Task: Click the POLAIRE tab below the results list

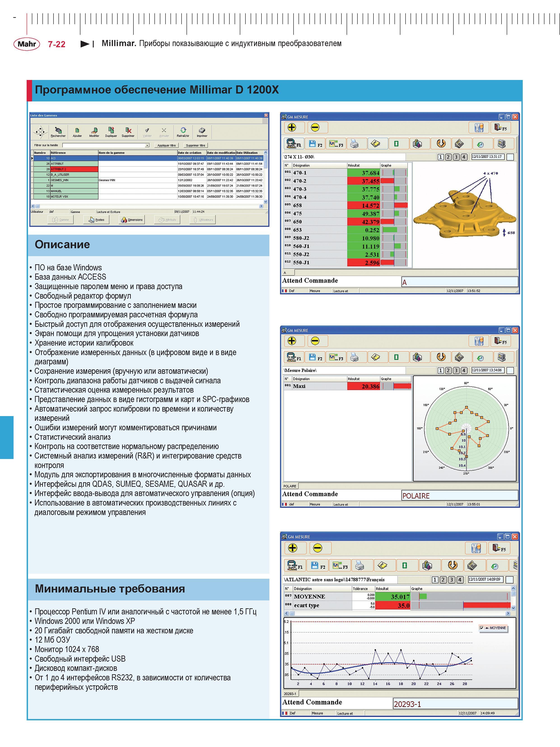Action: [x=290, y=486]
